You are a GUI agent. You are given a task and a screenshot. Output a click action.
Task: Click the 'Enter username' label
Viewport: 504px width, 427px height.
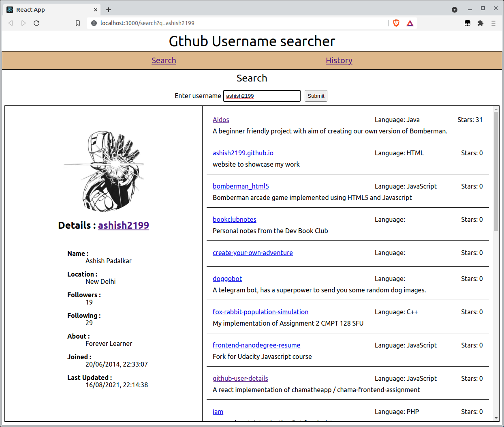coord(198,96)
